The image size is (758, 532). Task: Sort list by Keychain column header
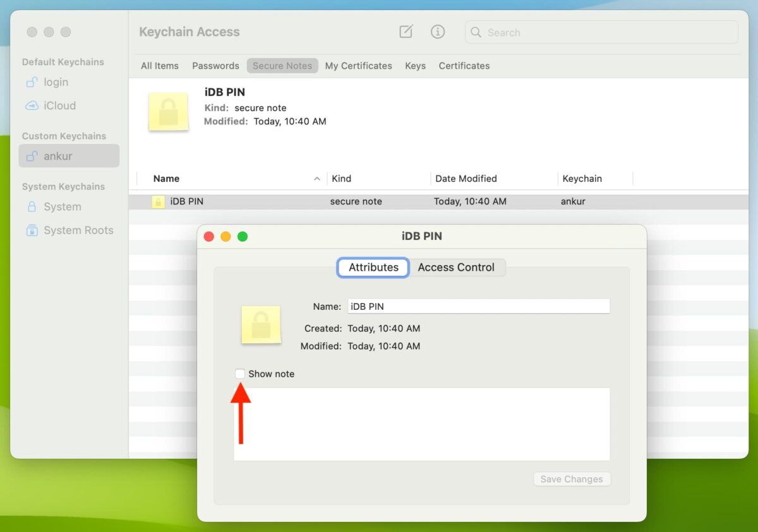(595, 179)
